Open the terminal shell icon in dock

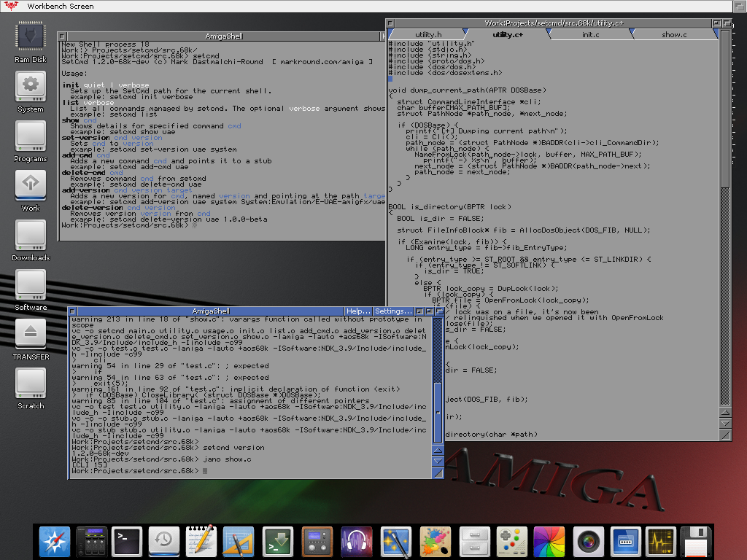click(128, 541)
